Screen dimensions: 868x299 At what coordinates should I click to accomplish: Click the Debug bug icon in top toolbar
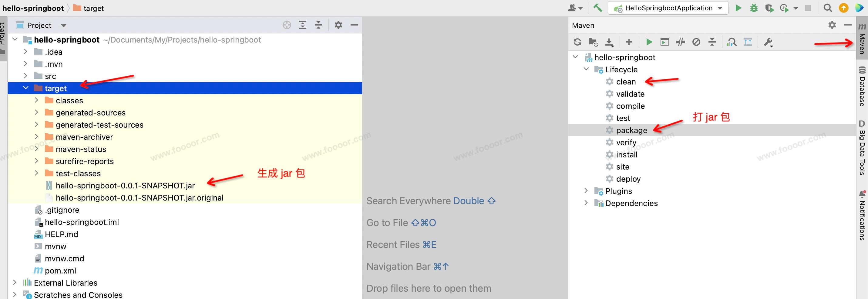point(754,8)
